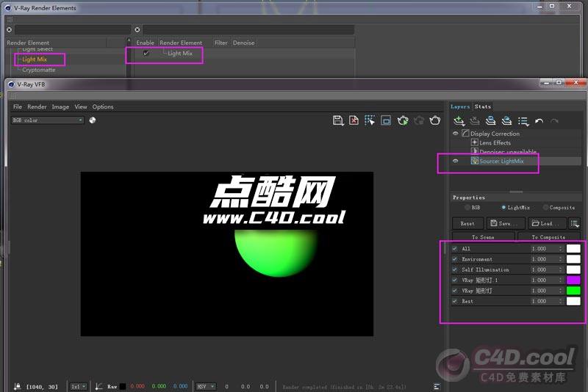This screenshot has width=588, height=392.
Task: Click the greyed-out Delete selected layer icon
Action: click(x=475, y=120)
